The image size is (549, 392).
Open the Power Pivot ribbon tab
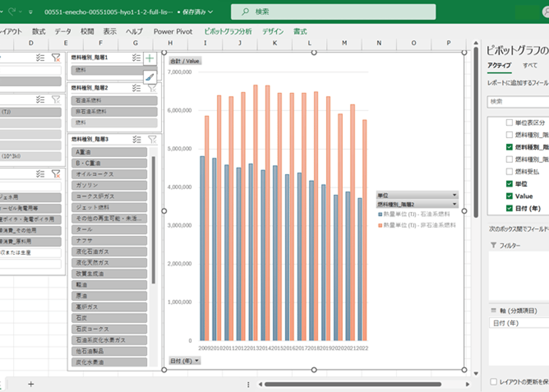pyautogui.click(x=173, y=31)
